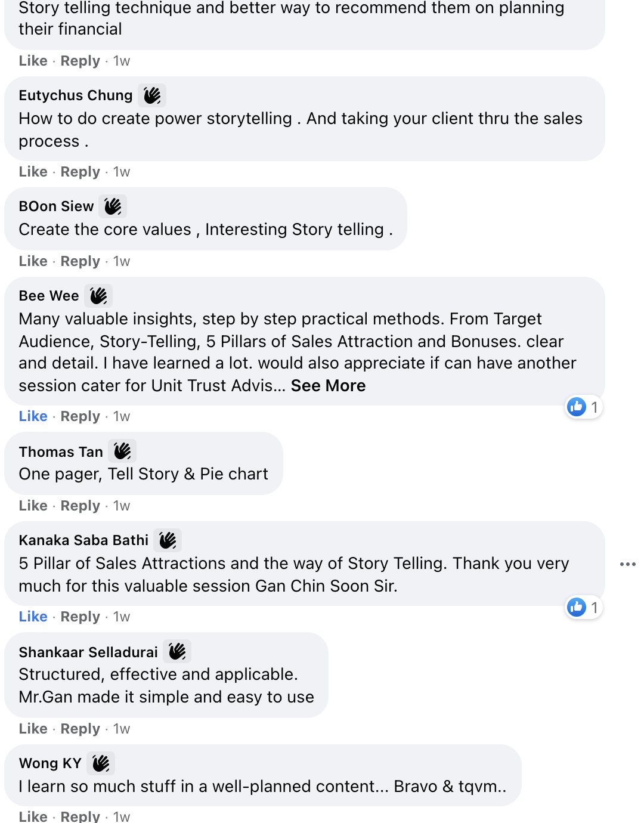
Task: Open the three-dot options menu for Kanaka's comment
Action: pos(627,564)
